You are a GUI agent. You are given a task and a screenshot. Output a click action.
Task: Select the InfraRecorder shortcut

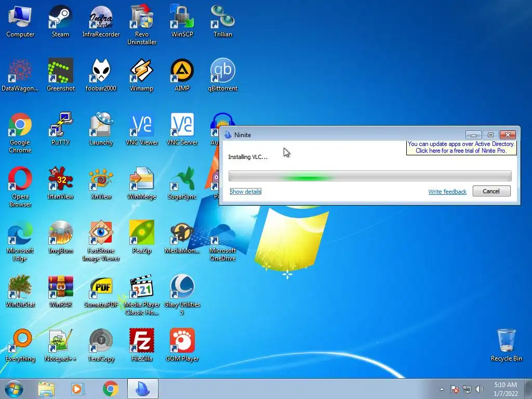(101, 21)
